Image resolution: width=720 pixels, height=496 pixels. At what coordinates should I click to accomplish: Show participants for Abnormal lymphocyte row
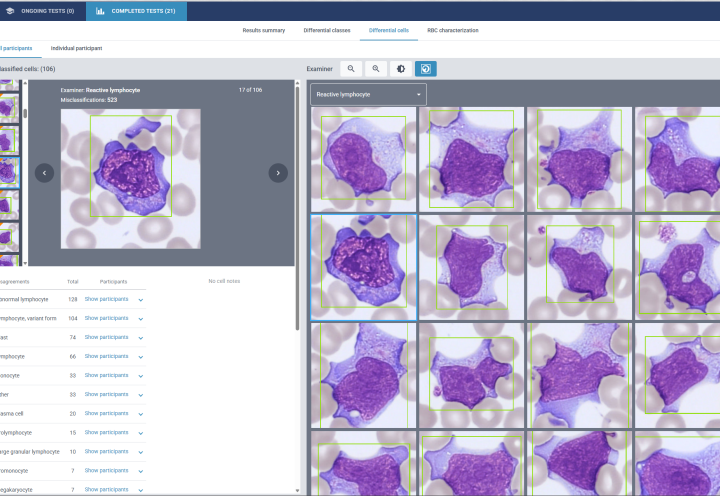[106, 299]
